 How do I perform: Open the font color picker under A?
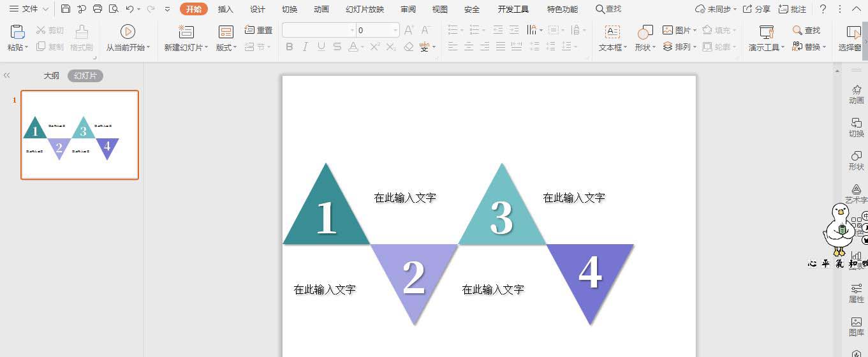pyautogui.click(x=362, y=47)
